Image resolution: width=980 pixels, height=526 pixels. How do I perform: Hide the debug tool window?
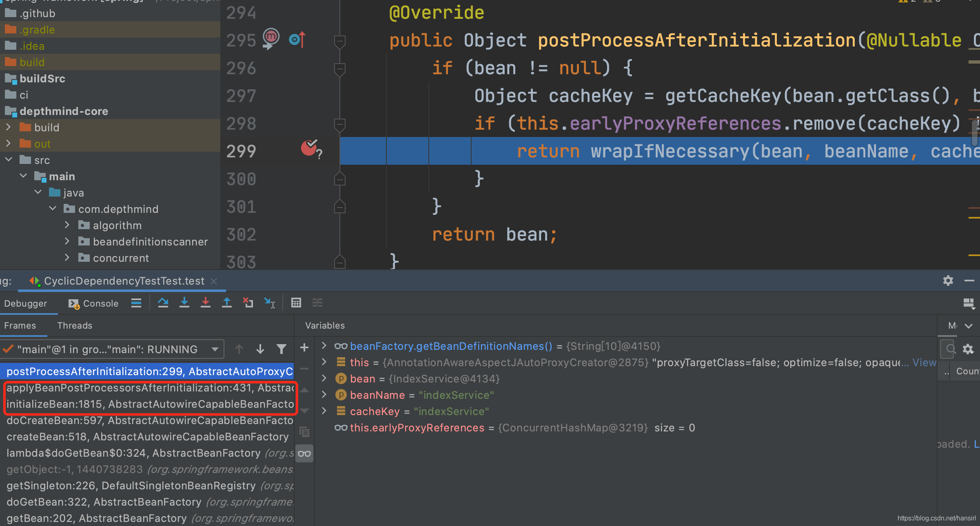969,281
